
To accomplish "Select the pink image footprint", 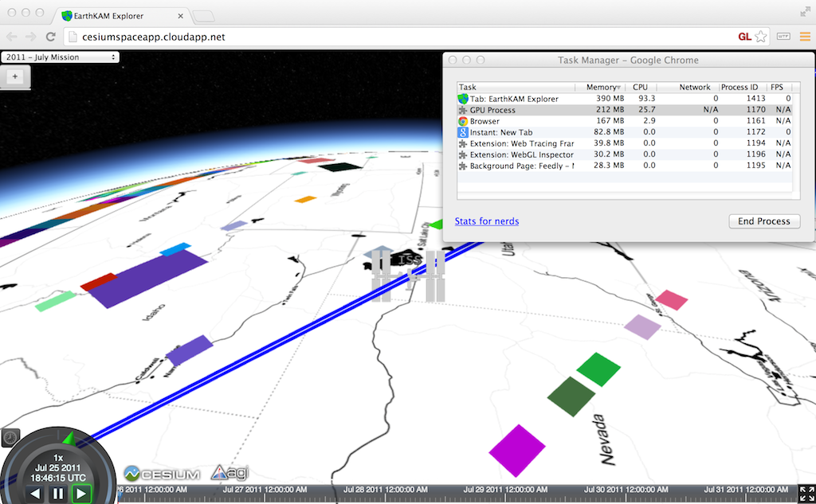I will click(x=671, y=300).
